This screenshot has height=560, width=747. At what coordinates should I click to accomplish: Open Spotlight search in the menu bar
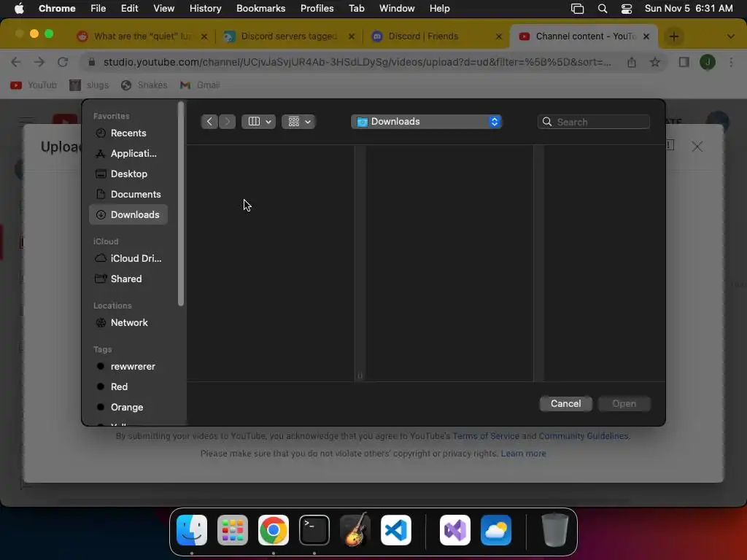point(602,9)
